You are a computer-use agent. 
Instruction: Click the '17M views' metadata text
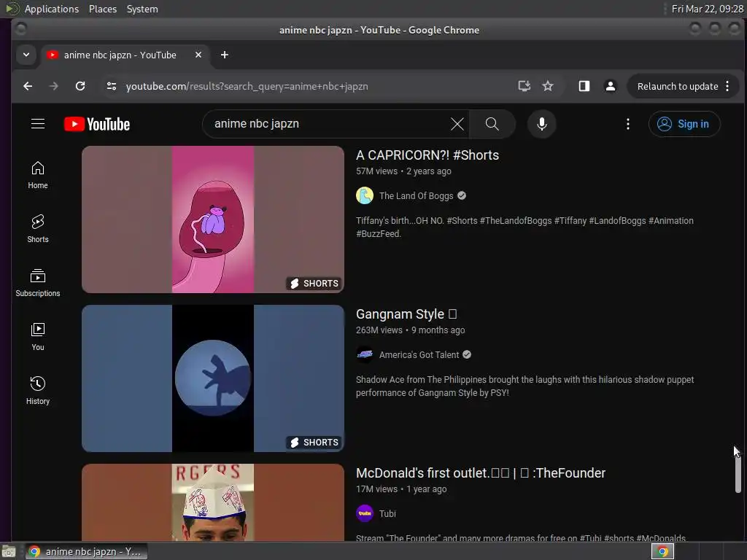376,489
